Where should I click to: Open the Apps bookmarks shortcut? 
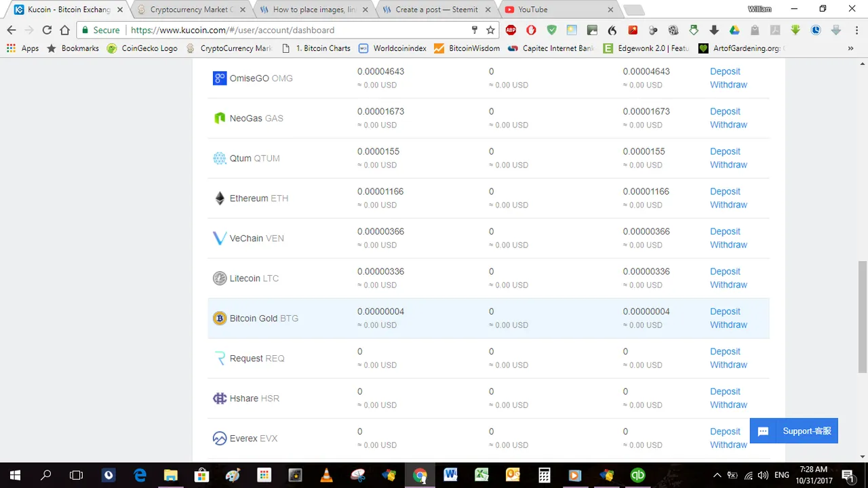point(22,48)
